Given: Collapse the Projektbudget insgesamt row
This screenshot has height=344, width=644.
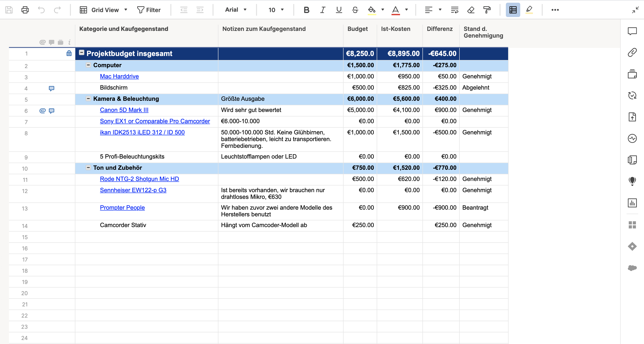Looking at the screenshot, I should pyautogui.click(x=81, y=52).
